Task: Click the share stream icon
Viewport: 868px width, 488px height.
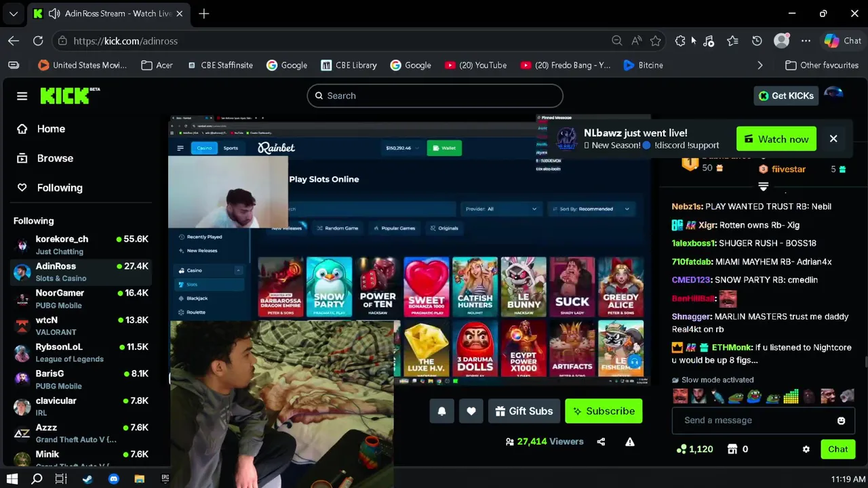Action: [x=601, y=442]
